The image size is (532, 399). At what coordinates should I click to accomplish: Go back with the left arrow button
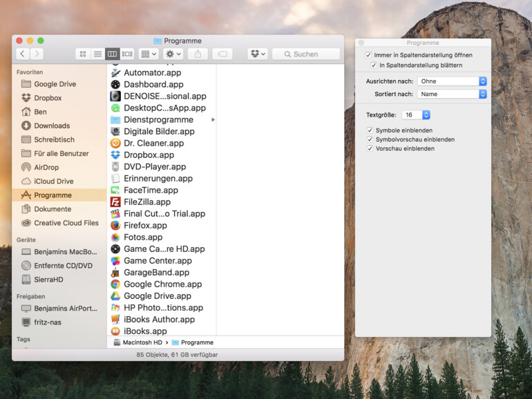tap(23, 54)
